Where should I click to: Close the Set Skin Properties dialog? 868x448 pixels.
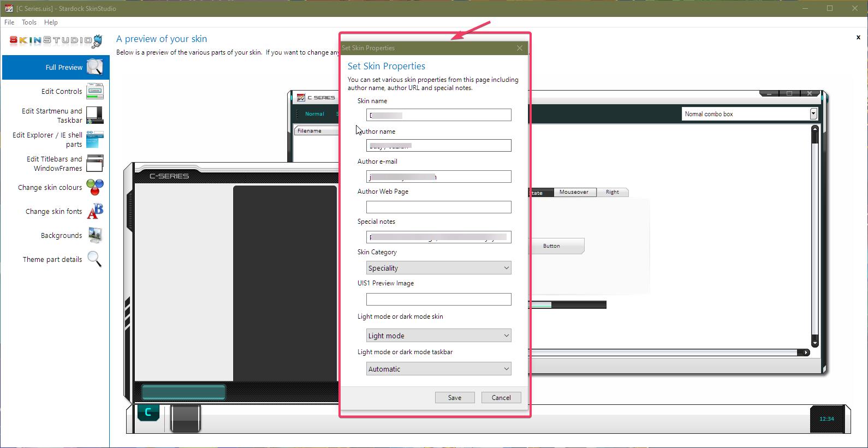519,48
